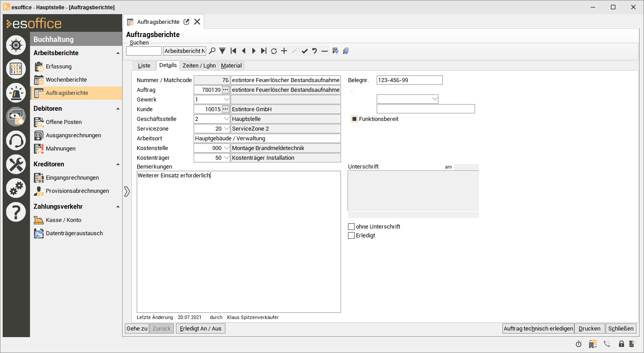
Task: Open the Gewerk dropdown
Action: [226, 100]
